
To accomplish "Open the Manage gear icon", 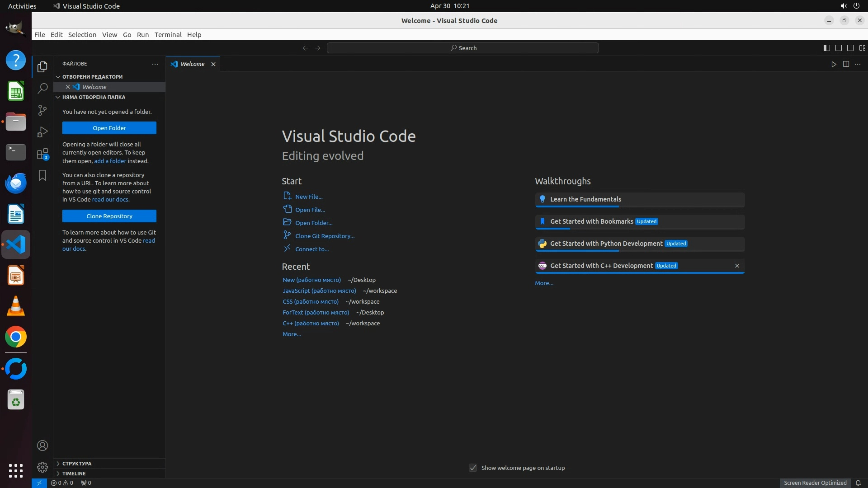I will [x=42, y=467].
